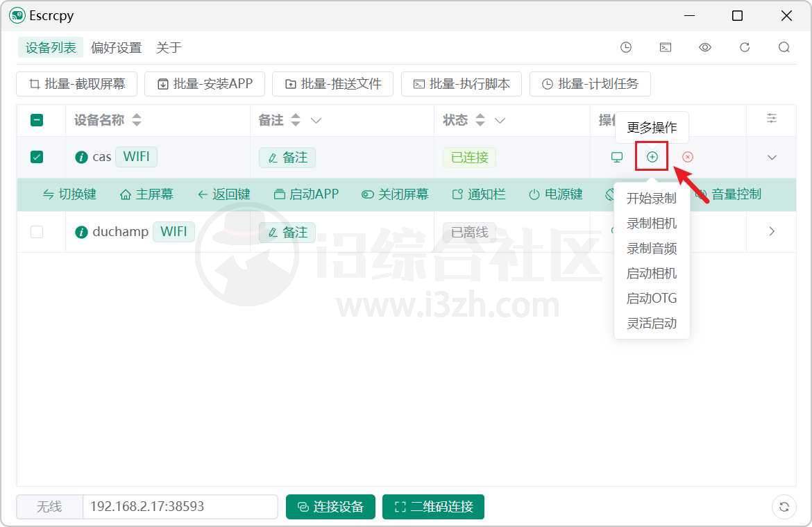Choose 灵活启动 from the menu
Viewport: 812px width, 527px height.
point(652,323)
